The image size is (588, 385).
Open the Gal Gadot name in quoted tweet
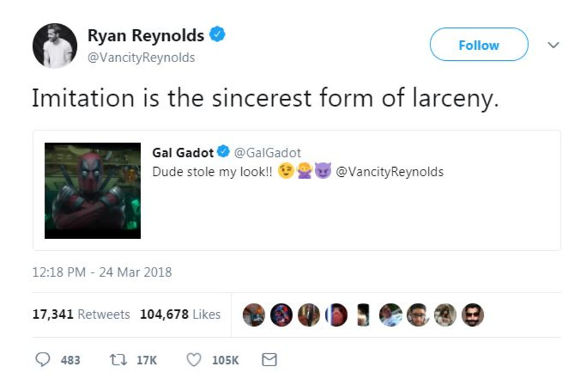[x=183, y=153]
